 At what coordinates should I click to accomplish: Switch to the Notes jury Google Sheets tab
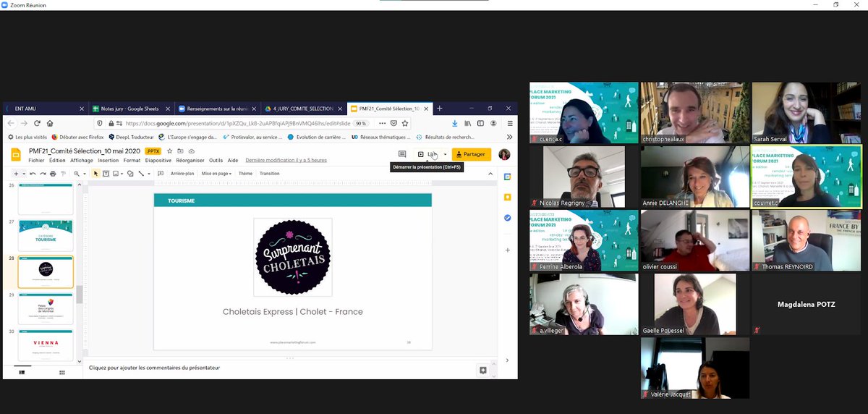click(132, 109)
